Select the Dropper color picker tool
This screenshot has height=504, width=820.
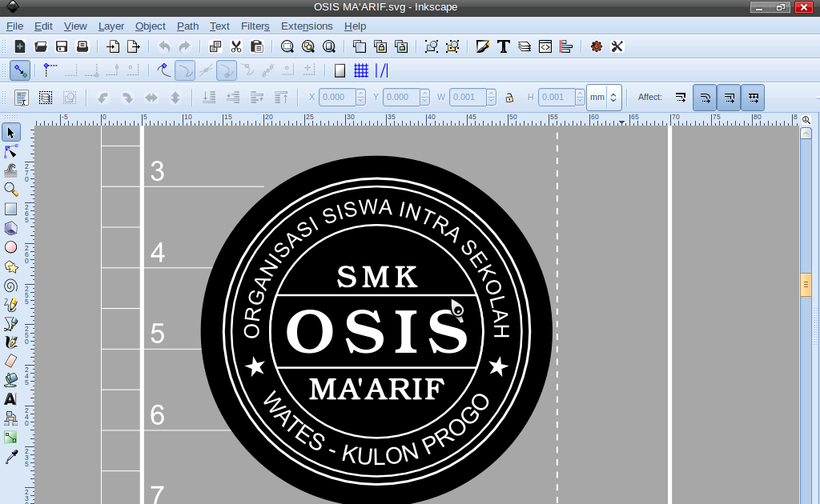coord(10,457)
